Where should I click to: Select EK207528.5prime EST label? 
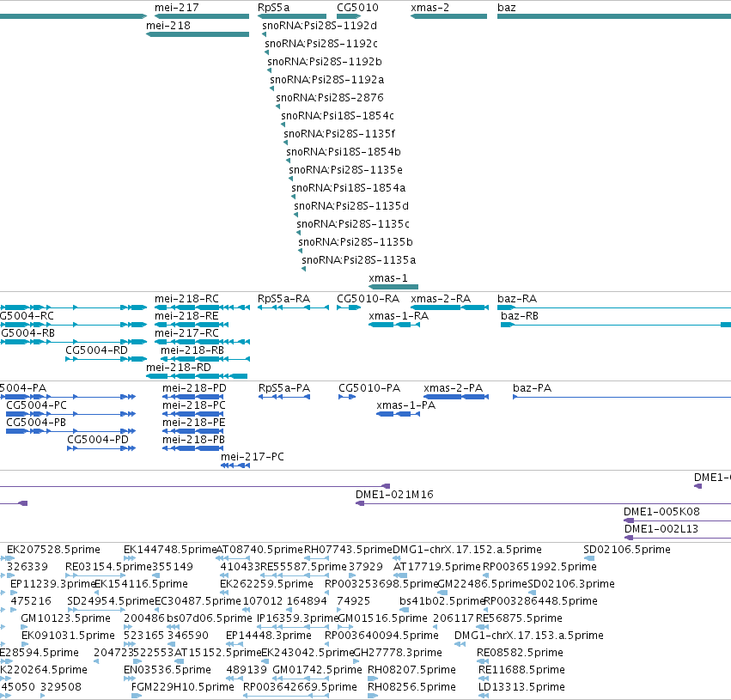(53, 550)
